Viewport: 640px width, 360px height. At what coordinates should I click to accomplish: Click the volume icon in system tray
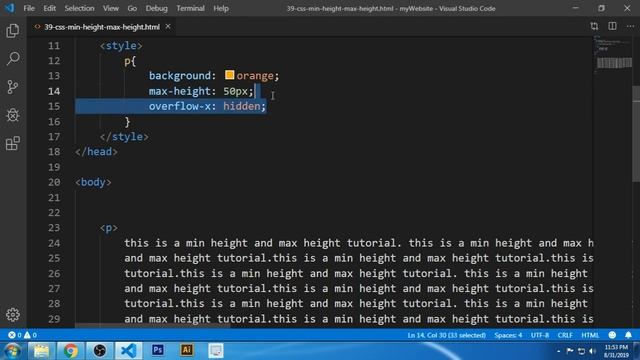coord(593,351)
